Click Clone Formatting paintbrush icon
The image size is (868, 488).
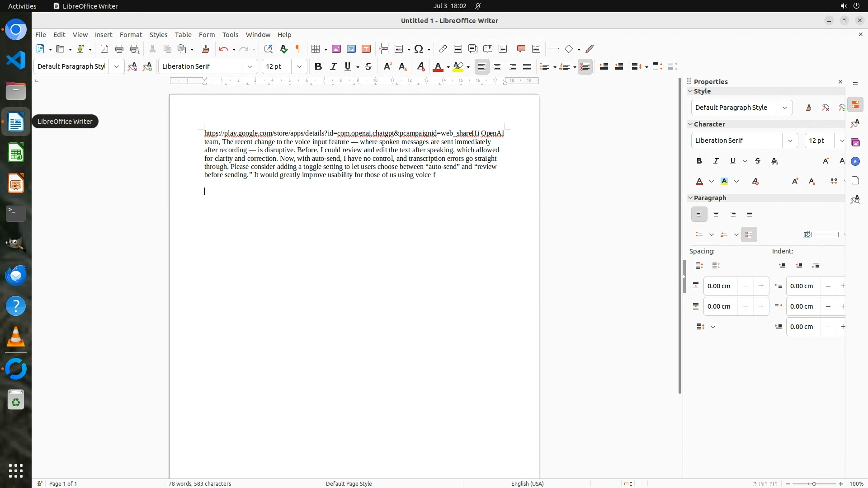click(206, 49)
